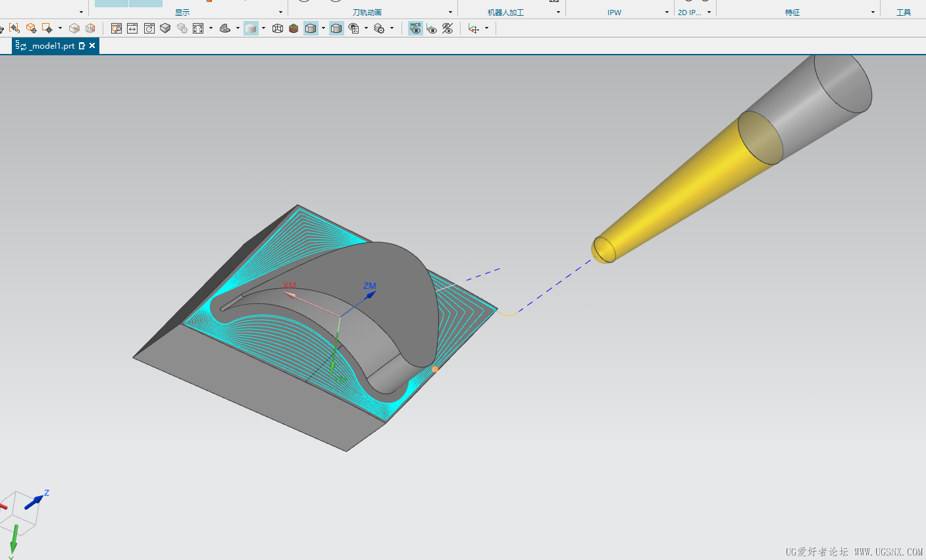Click the wireframe cube icon
Screen dimensions: 926x560
tap(278, 28)
